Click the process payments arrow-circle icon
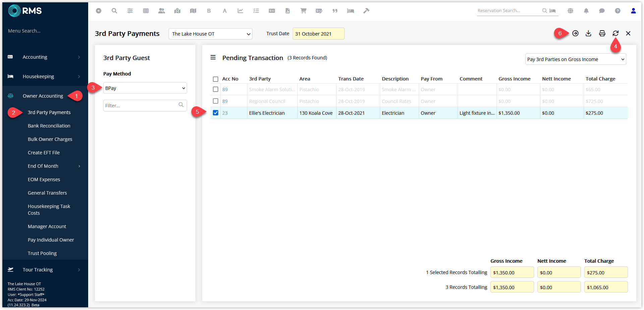This screenshot has width=644, height=310. point(575,33)
